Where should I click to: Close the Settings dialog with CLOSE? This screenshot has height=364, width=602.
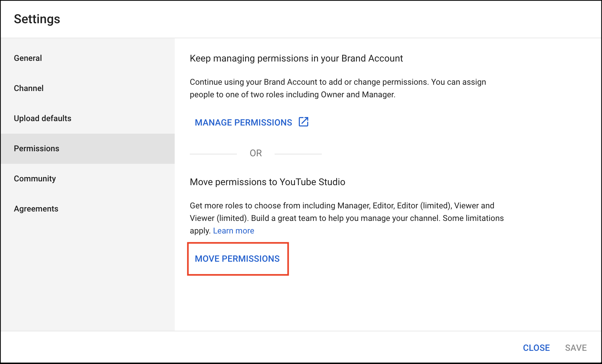536,348
